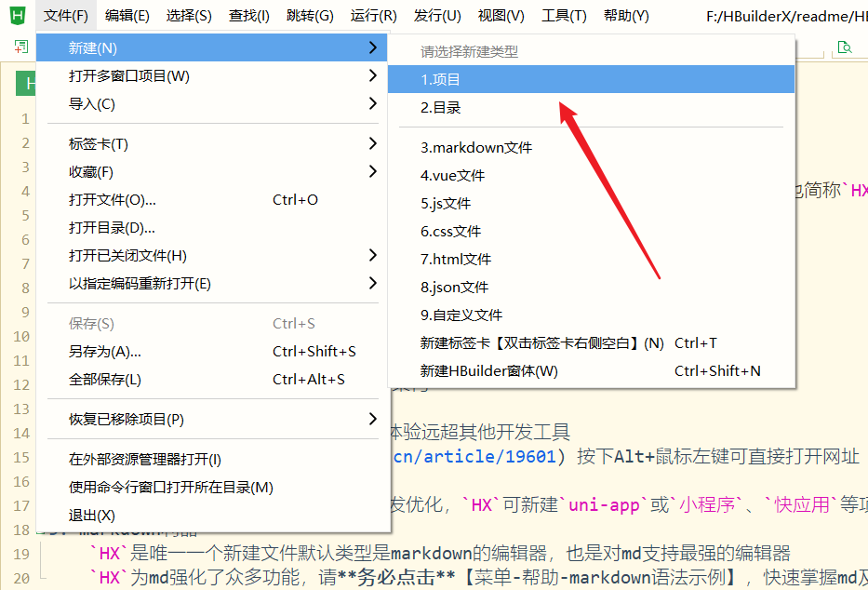The width and height of the screenshot is (868, 590).
Task: Expand the 标签卡(T) submenu arrow
Action: click(x=372, y=144)
